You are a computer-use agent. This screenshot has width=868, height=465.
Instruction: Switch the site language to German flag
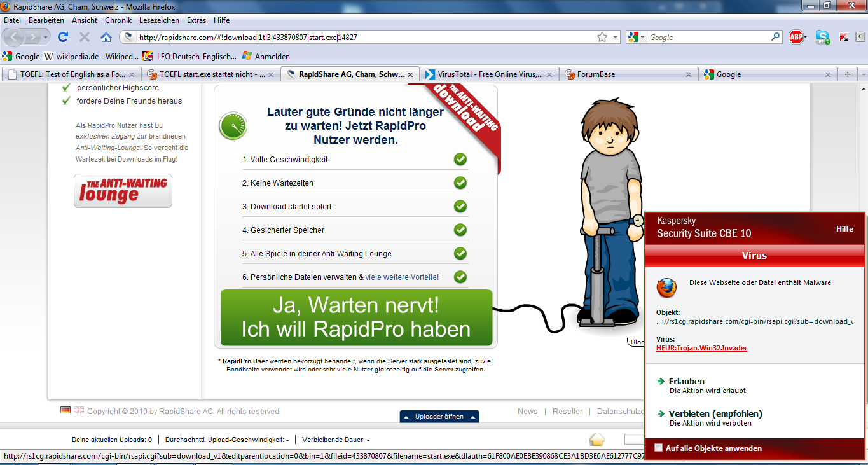coord(65,410)
